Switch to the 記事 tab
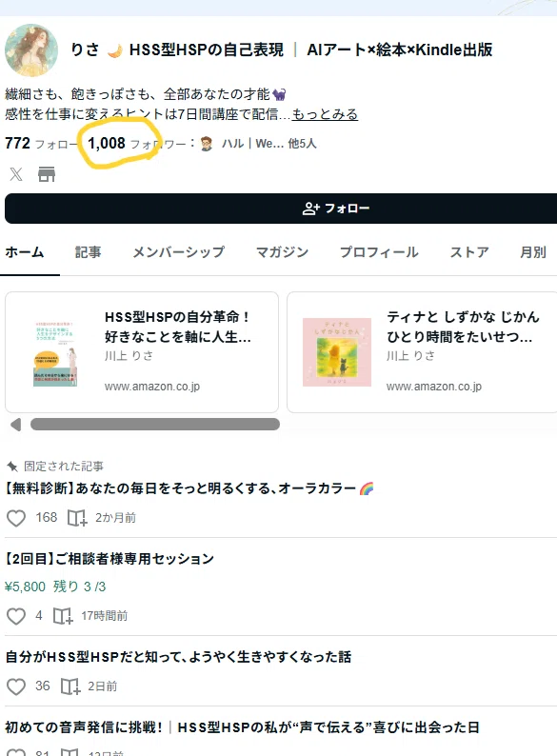Image resolution: width=557 pixels, height=756 pixels. tap(88, 252)
